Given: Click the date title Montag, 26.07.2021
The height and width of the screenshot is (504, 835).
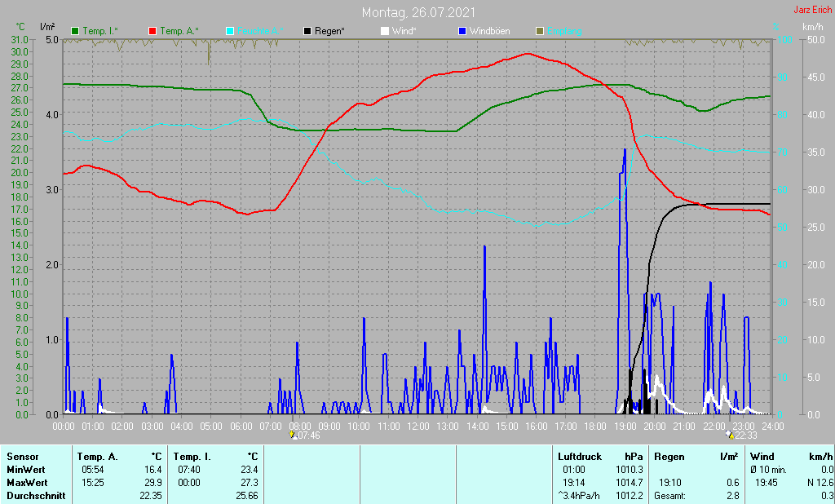Looking at the screenshot, I should 419,13.
